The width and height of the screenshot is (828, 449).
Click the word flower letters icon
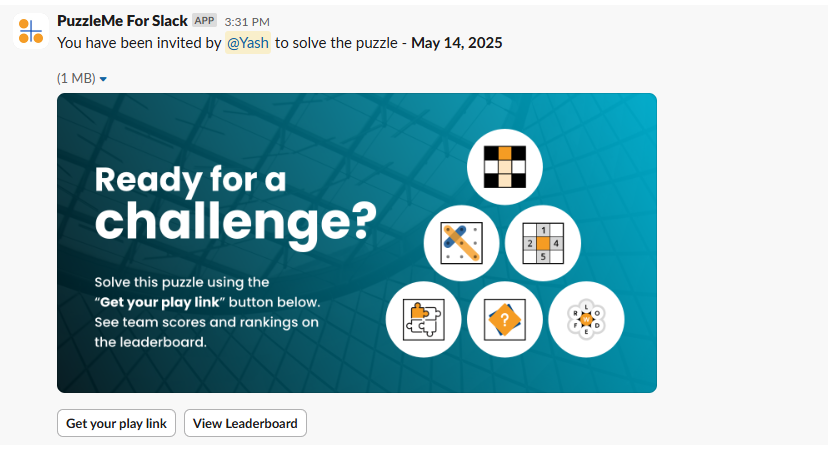(586, 320)
